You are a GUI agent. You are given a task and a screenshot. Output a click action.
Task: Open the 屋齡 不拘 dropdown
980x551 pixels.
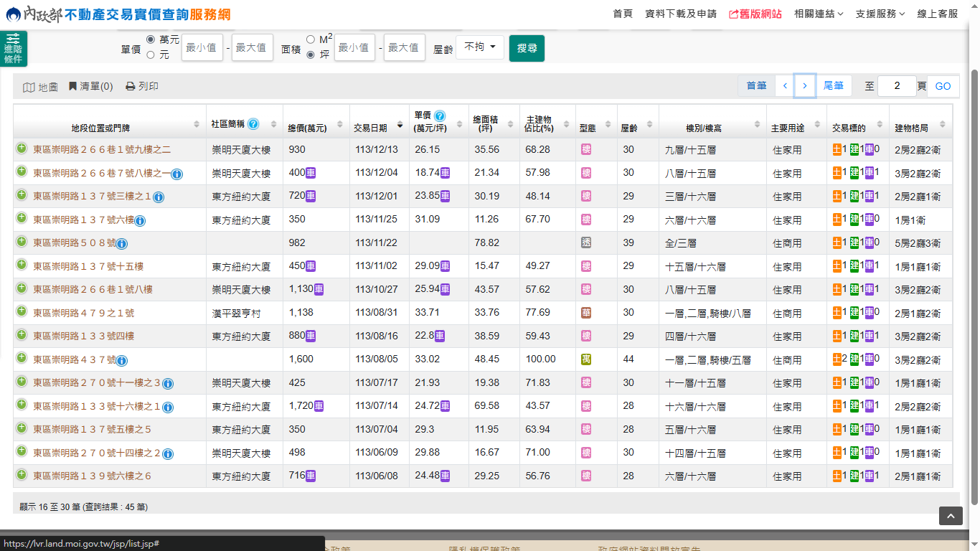tap(480, 47)
